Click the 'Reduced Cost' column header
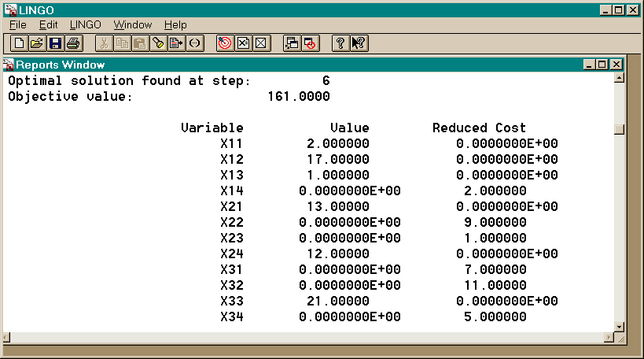The width and height of the screenshot is (644, 359). pyautogui.click(x=479, y=128)
